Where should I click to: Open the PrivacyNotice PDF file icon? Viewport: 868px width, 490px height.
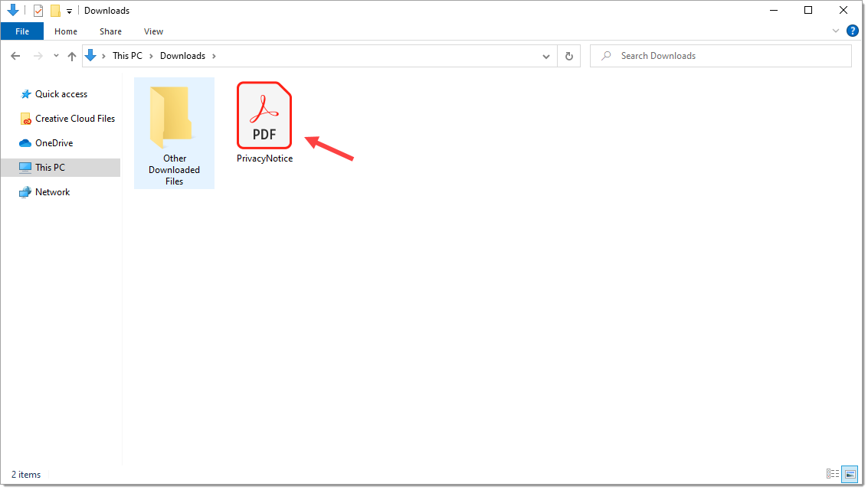(x=264, y=115)
